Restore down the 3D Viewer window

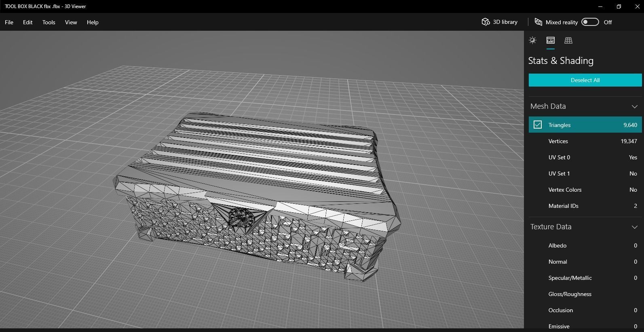619,6
